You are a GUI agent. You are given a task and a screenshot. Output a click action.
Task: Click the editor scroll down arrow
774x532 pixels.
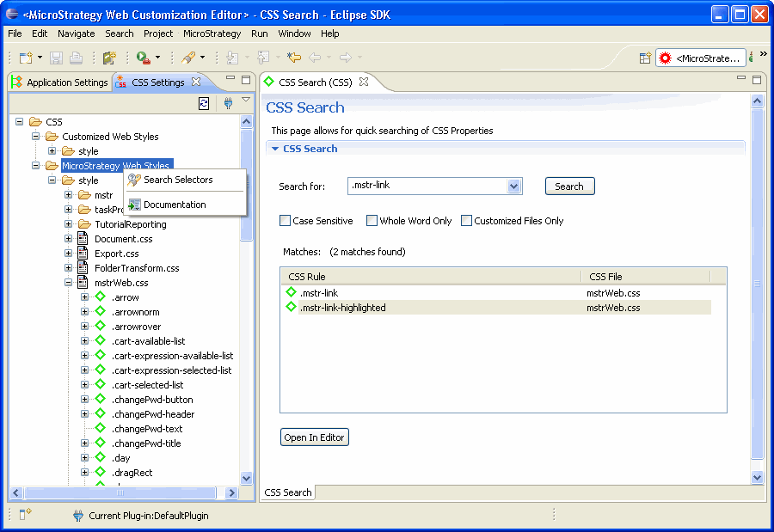[x=757, y=477]
